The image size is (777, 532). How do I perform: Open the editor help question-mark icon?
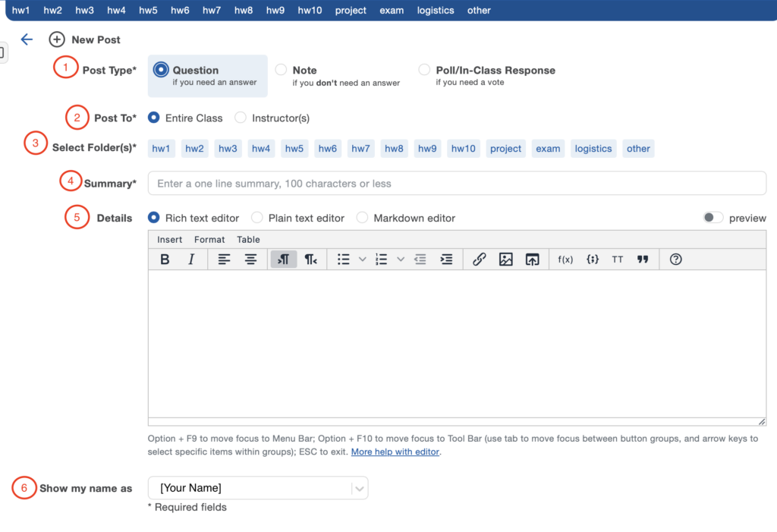(676, 260)
